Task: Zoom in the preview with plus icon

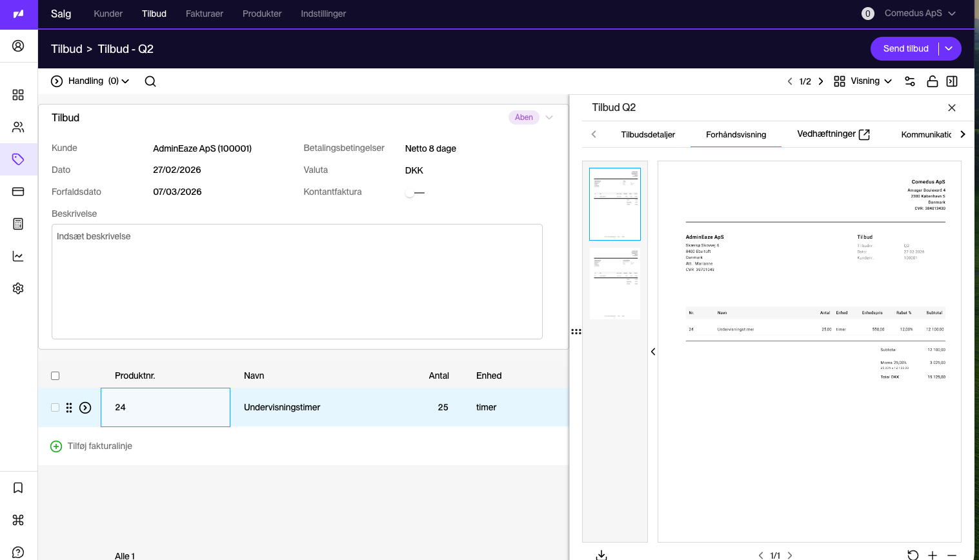Action: pos(933,555)
